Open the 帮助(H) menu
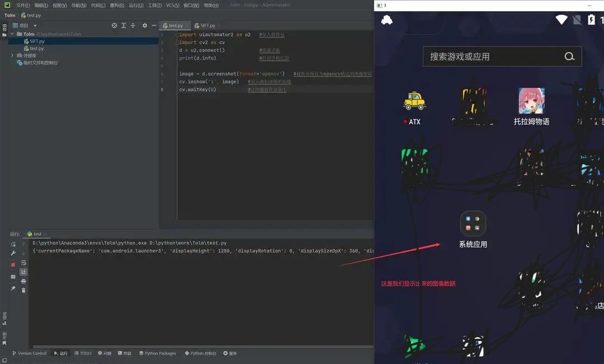604x364 pixels. point(211,6)
